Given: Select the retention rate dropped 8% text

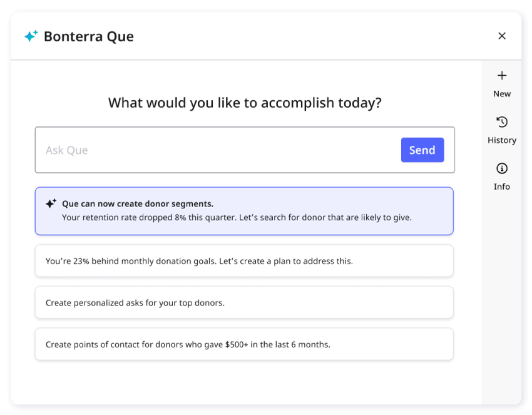Looking at the screenshot, I should (237, 218).
